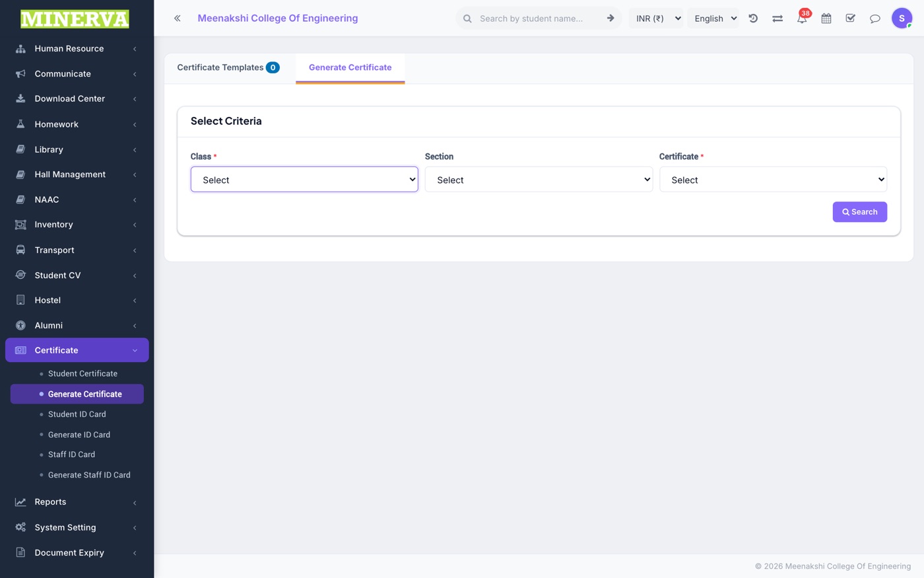Expand the Transport menu chevron
Screen dimensions: 924x578
point(135,250)
